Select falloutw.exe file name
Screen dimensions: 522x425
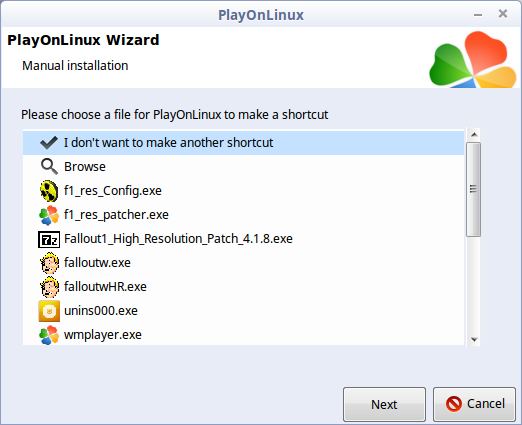point(97,263)
